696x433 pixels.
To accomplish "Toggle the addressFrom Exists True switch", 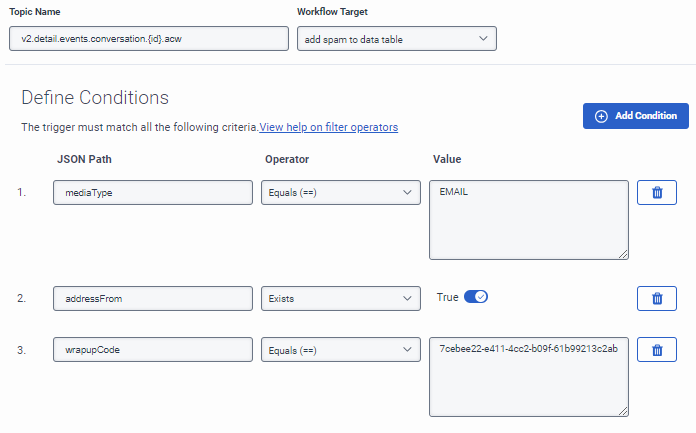I will (475, 297).
